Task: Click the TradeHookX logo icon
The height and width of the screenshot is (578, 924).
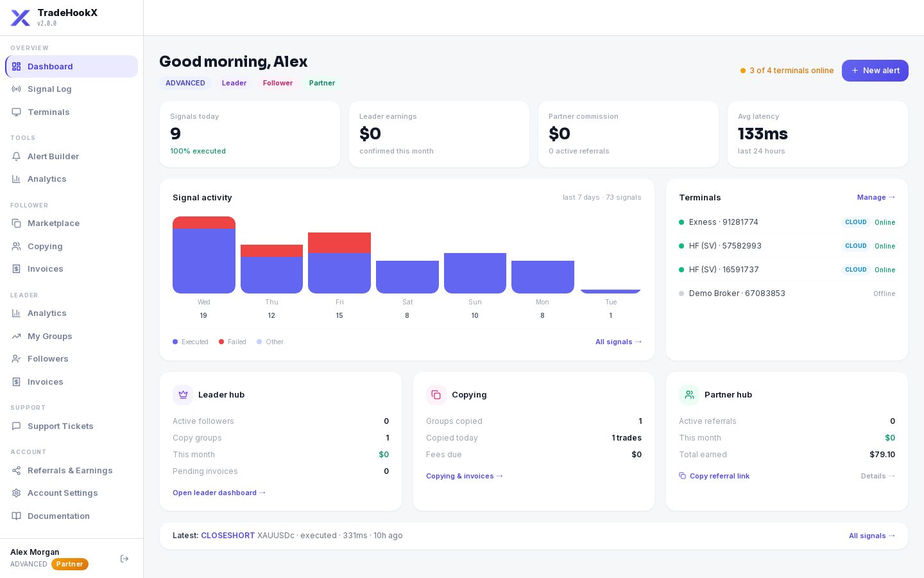Action: (21, 18)
